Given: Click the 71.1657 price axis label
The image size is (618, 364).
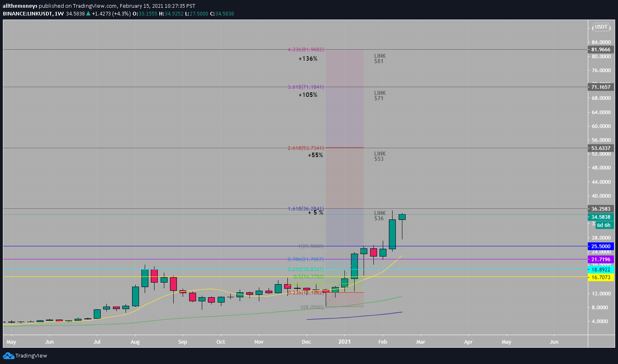Looking at the screenshot, I should tap(601, 87).
